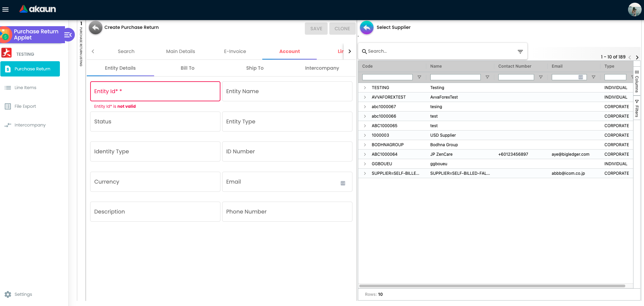644x306 pixels.
Task: Click the akaun logo
Action: (x=37, y=9)
